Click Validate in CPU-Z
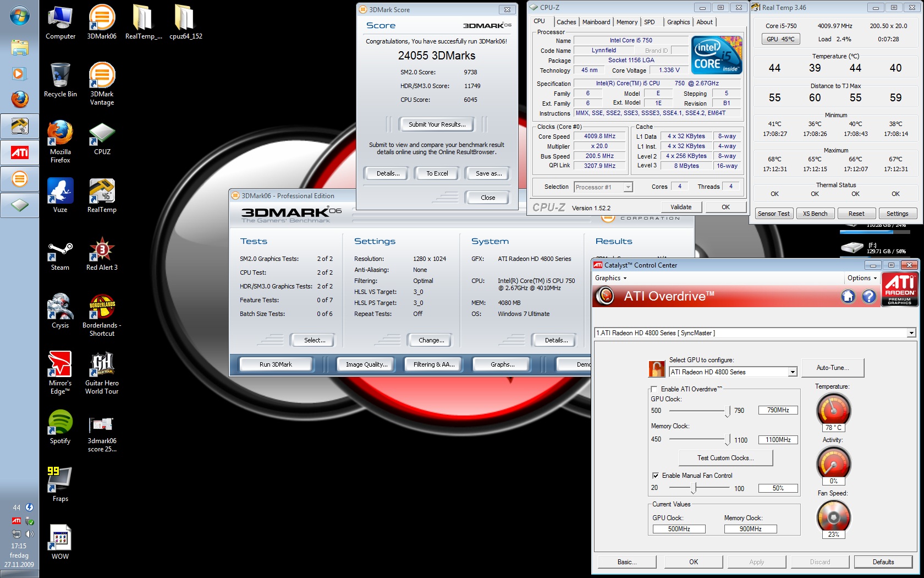 pos(681,207)
